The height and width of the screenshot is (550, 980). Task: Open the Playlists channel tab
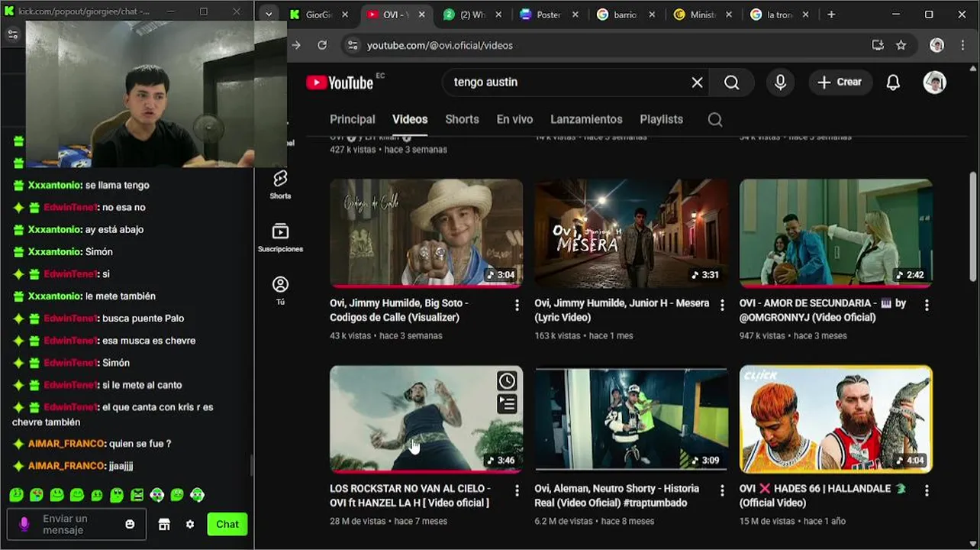tap(661, 119)
